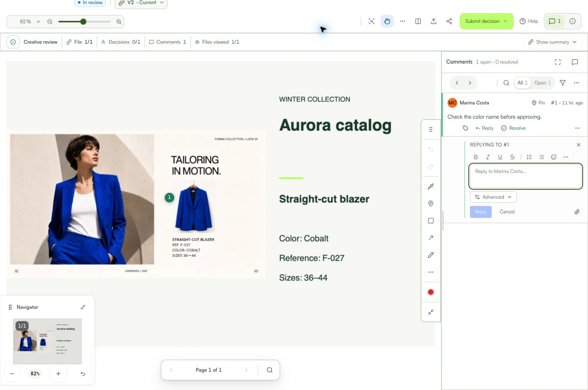Viewport: 588px width, 390px height.
Task: Select the pencil drawing tool
Action: coord(430,255)
